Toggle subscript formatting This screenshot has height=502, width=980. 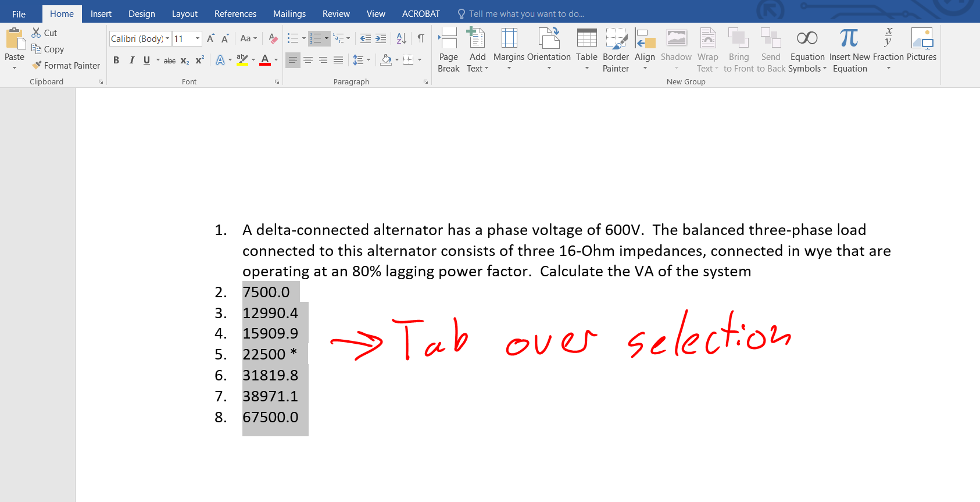(x=185, y=60)
